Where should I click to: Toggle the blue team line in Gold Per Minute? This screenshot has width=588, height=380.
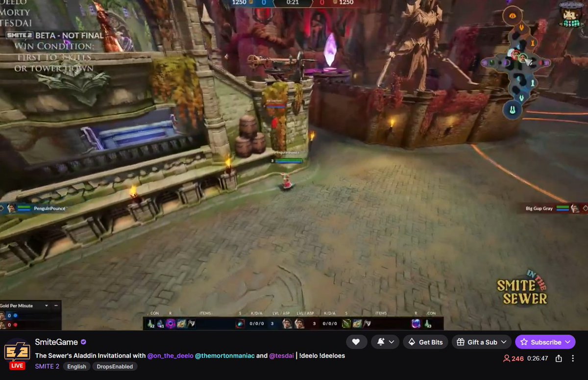tap(16, 316)
